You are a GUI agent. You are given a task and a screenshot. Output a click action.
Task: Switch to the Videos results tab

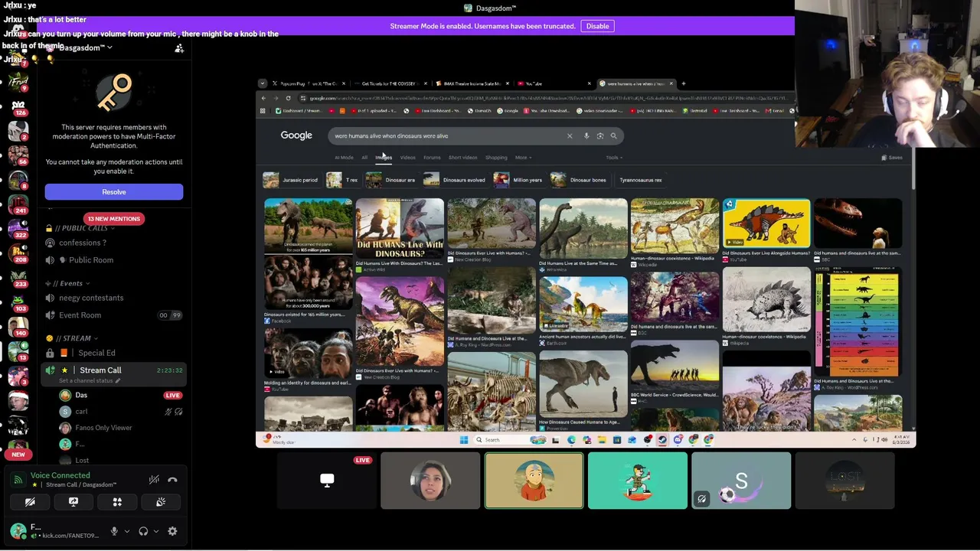407,158
